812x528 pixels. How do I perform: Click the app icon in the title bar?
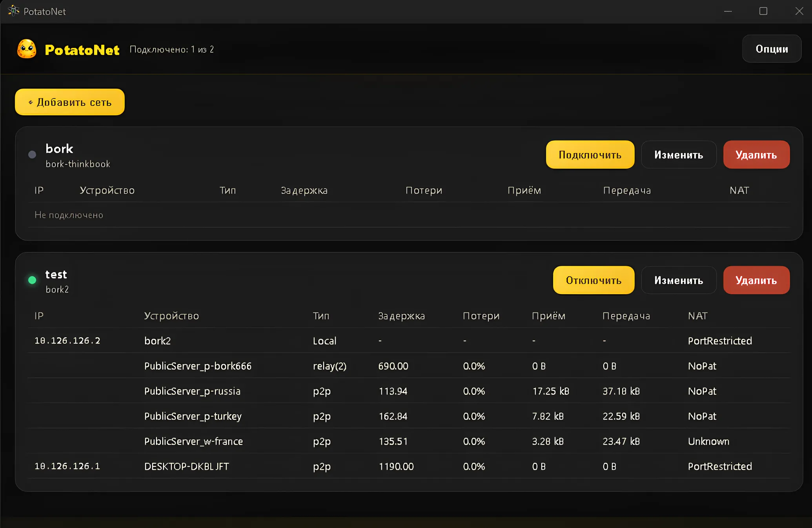tap(14, 11)
